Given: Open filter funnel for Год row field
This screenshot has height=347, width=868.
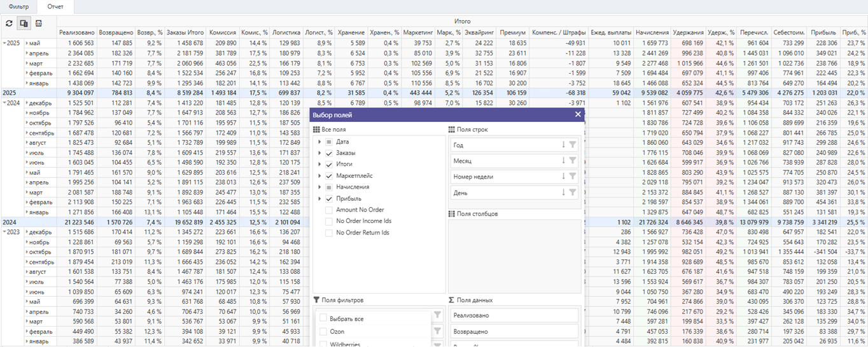Looking at the screenshot, I should pos(573,145).
